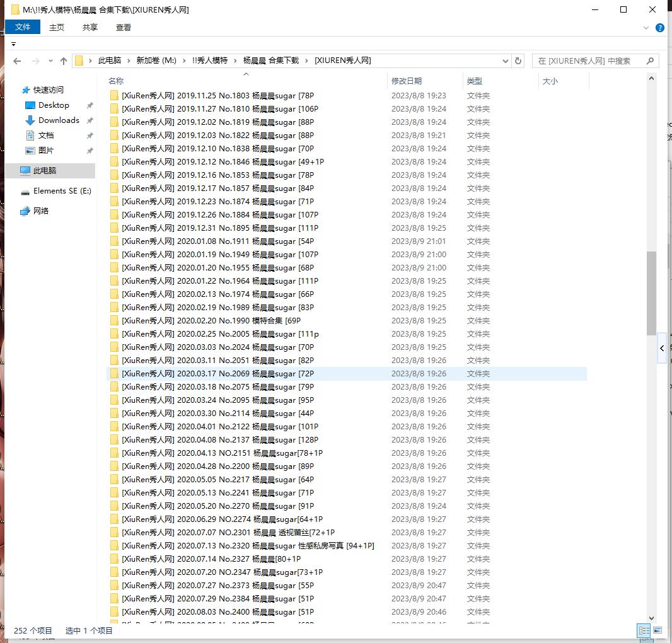Select folder 2020.02.25 No.2005 [111p
The image size is (672, 643).
[x=220, y=334]
